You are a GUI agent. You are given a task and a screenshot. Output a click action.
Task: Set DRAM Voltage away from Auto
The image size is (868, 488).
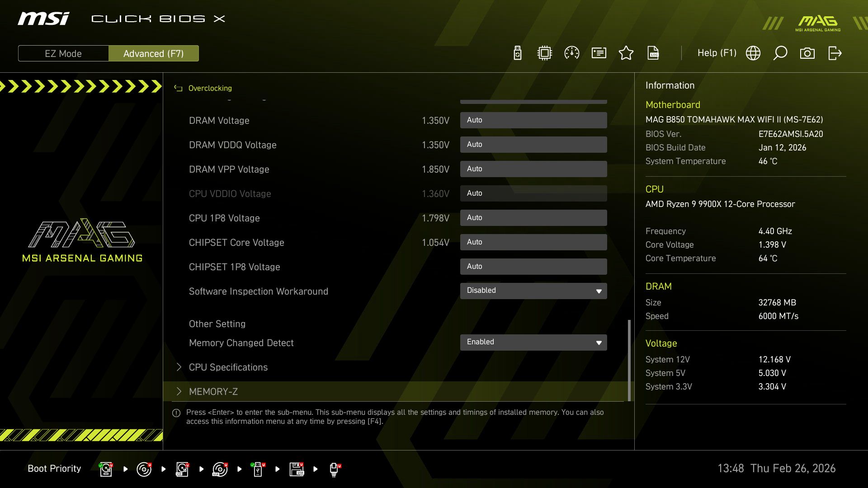(x=533, y=120)
